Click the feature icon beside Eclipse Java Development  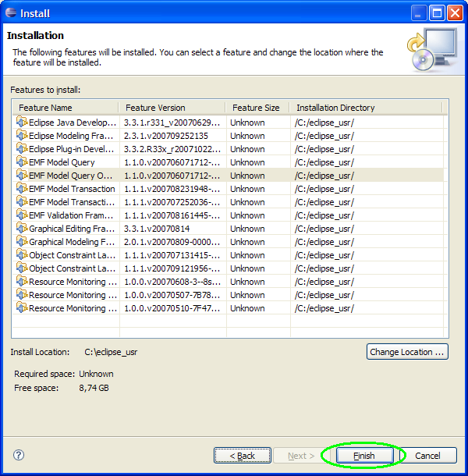point(22,123)
